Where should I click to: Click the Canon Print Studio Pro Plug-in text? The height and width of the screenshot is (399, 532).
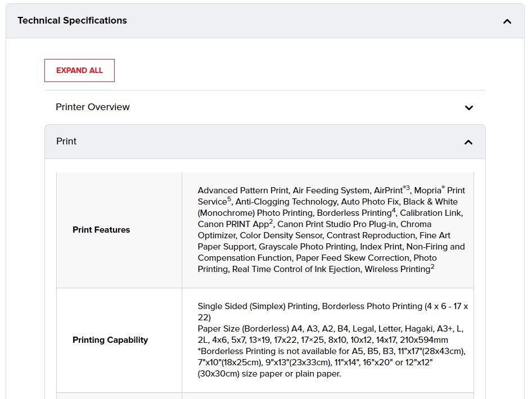[x=337, y=224]
